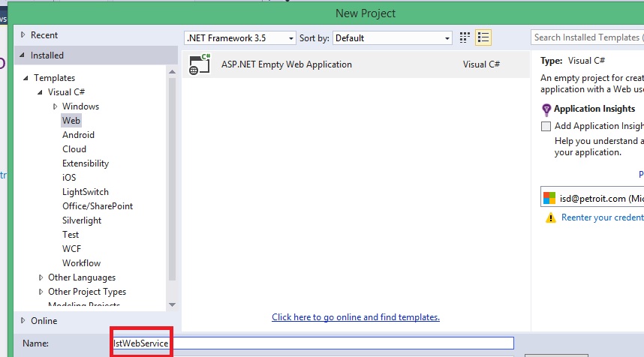Expand the Online section
The image size is (644, 357).
23,320
